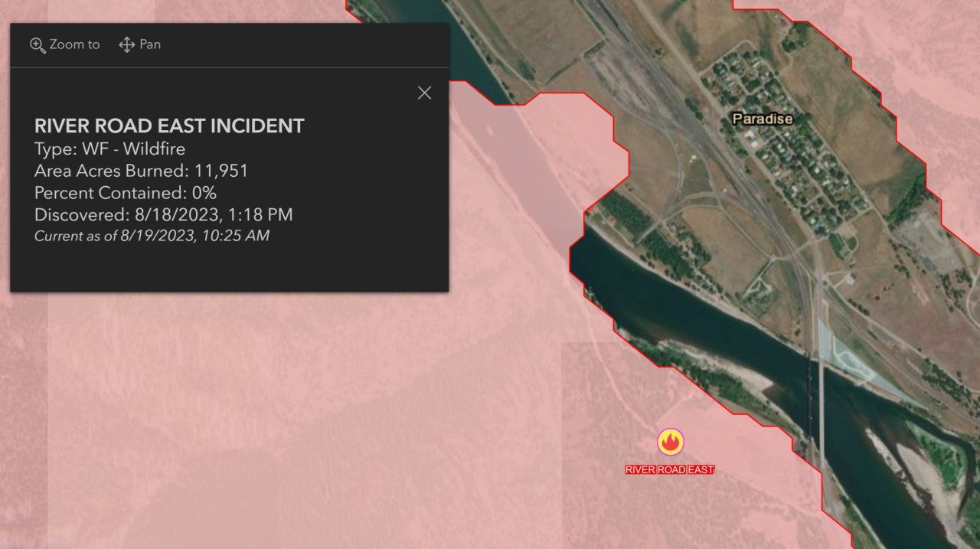The width and height of the screenshot is (980, 549).
Task: Click the magnifier icon beside Zoom to
Action: [38, 44]
